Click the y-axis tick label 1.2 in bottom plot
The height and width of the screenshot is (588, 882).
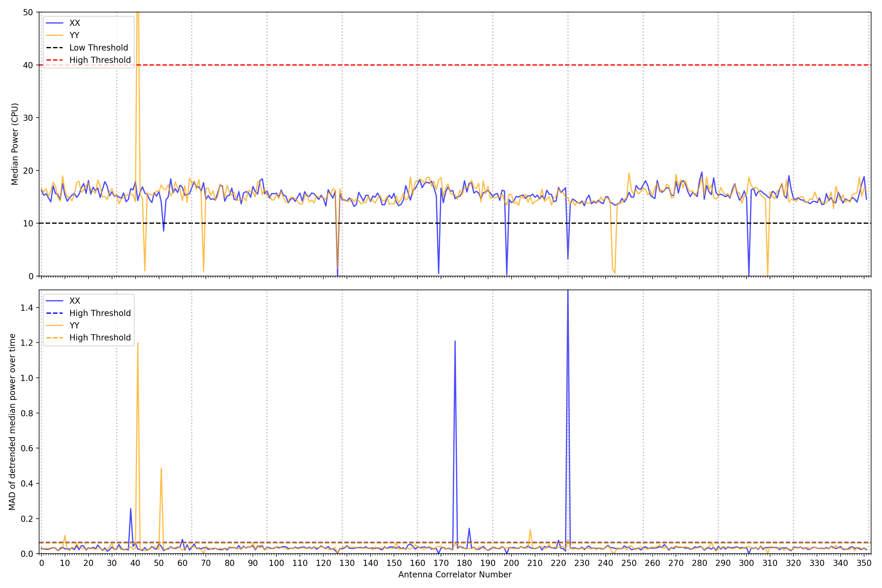point(27,343)
